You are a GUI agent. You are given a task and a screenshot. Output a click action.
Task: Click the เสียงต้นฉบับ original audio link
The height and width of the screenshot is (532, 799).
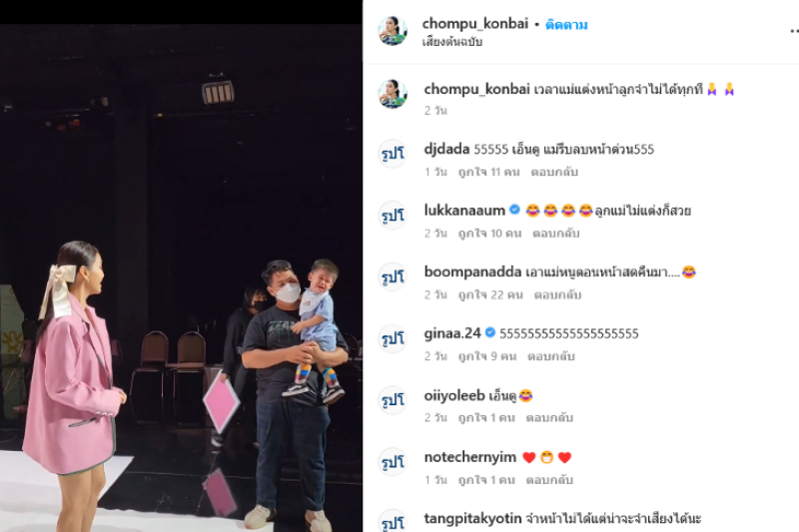pos(452,42)
